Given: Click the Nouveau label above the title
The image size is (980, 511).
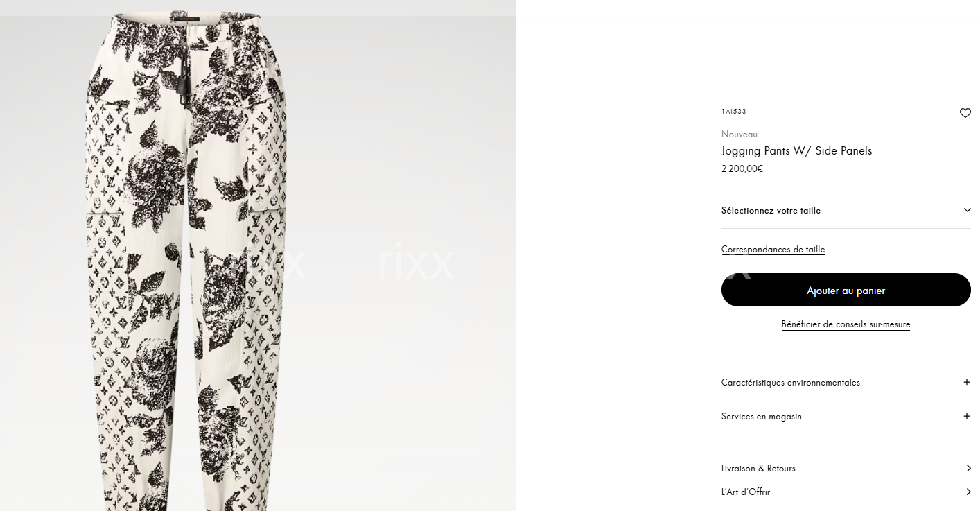Looking at the screenshot, I should pos(740,134).
